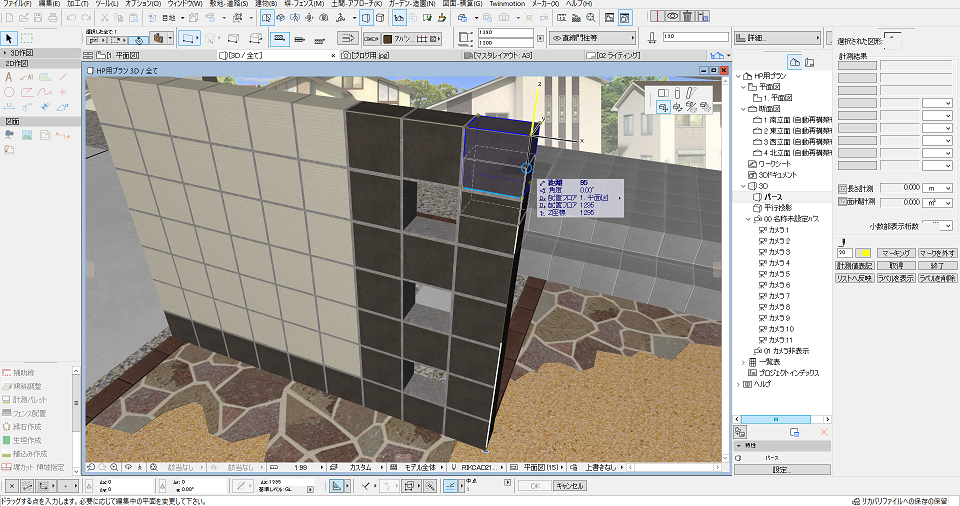
Task: Open the ウィンドウ(W) menu
Action: point(185,5)
